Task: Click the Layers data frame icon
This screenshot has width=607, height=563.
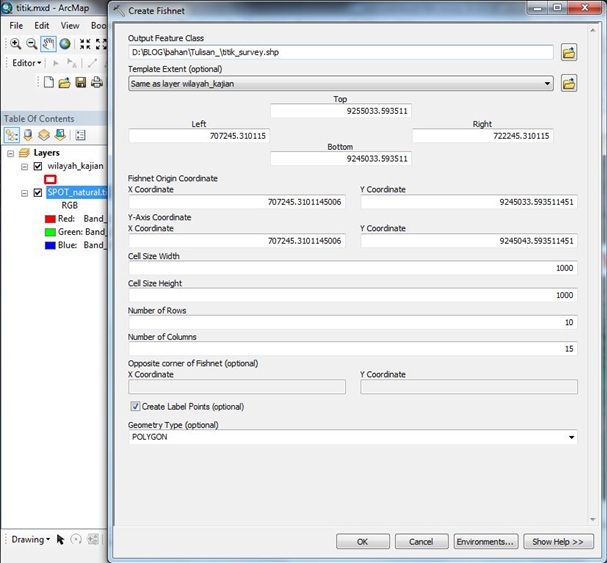Action: coord(24,153)
